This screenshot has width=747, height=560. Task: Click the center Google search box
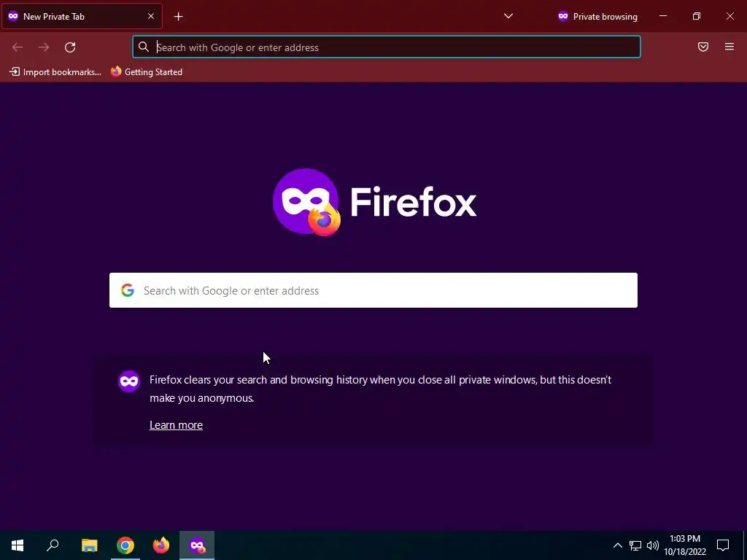[373, 290]
